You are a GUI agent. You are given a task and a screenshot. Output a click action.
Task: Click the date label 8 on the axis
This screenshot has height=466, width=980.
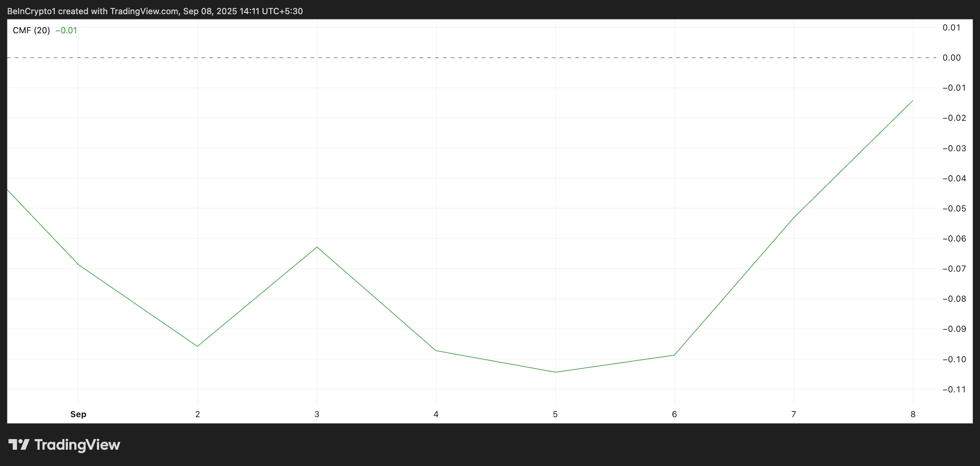click(x=913, y=414)
